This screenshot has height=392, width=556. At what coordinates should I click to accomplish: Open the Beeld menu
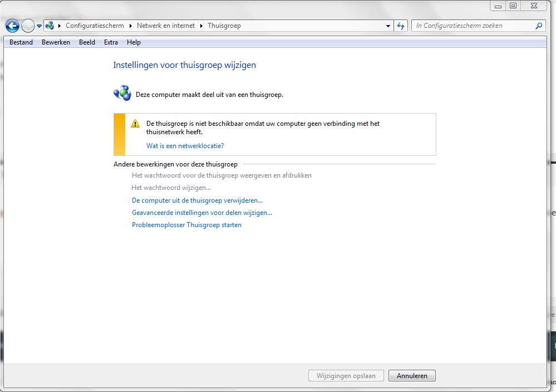(87, 42)
